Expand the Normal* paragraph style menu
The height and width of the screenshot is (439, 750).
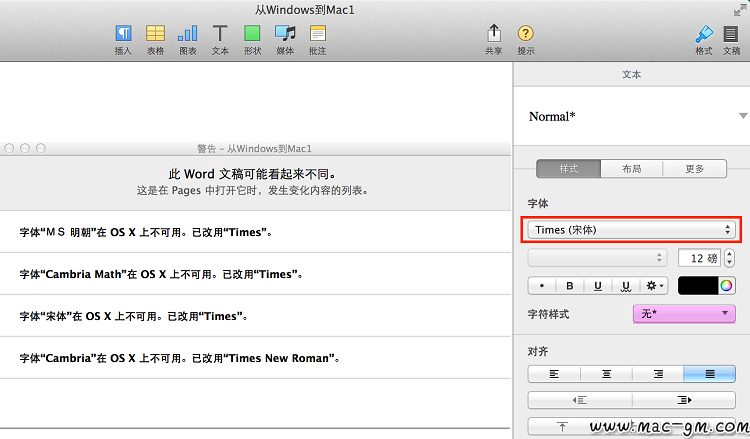(x=742, y=116)
